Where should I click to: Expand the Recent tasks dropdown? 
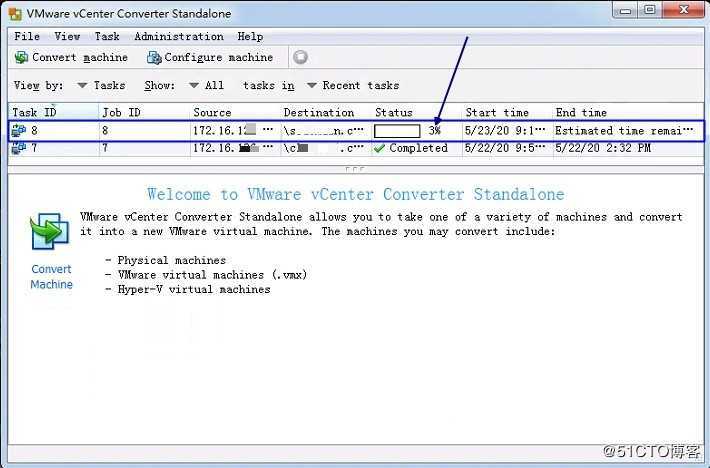(x=353, y=85)
